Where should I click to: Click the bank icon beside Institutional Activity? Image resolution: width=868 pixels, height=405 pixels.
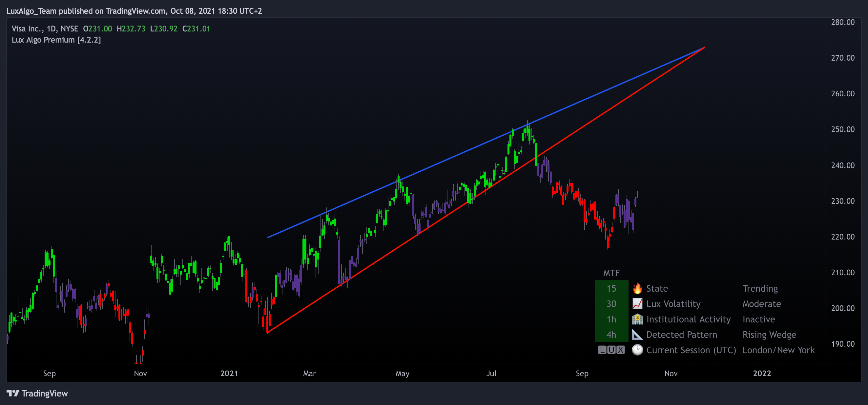click(x=637, y=319)
